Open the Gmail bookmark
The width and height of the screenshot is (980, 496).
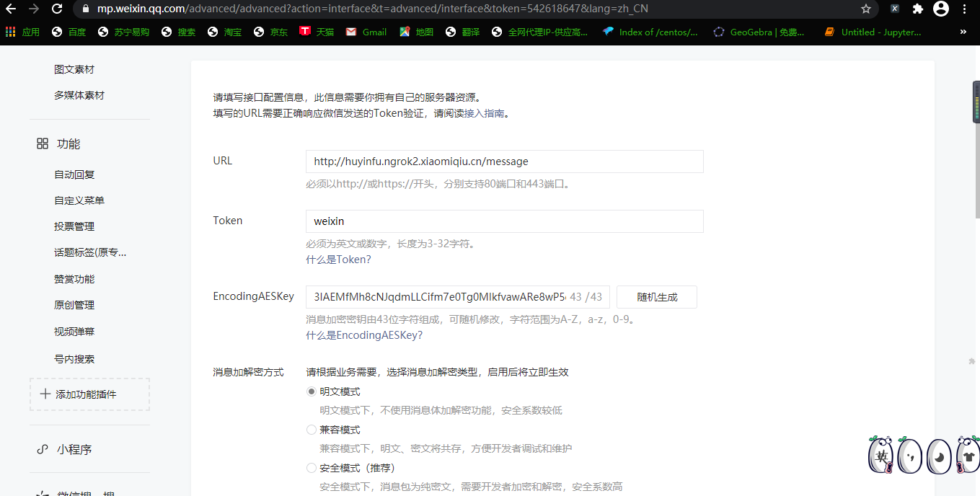tap(366, 32)
